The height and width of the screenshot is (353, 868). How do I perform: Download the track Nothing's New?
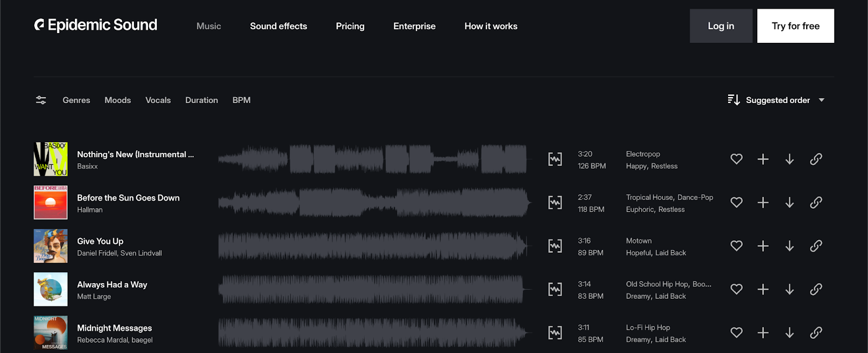coord(789,159)
